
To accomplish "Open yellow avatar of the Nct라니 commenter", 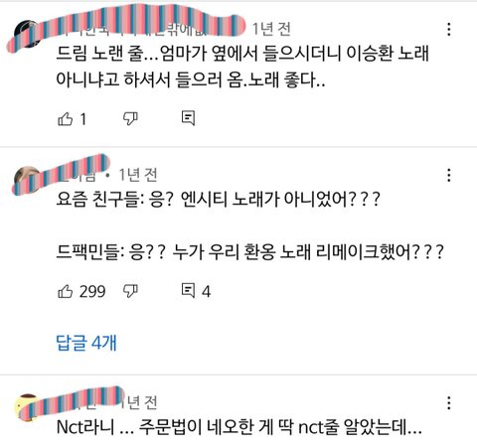I will [28, 407].
